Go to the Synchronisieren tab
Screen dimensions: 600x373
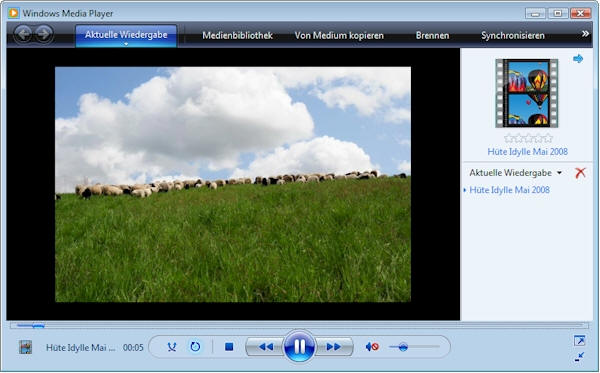[513, 35]
